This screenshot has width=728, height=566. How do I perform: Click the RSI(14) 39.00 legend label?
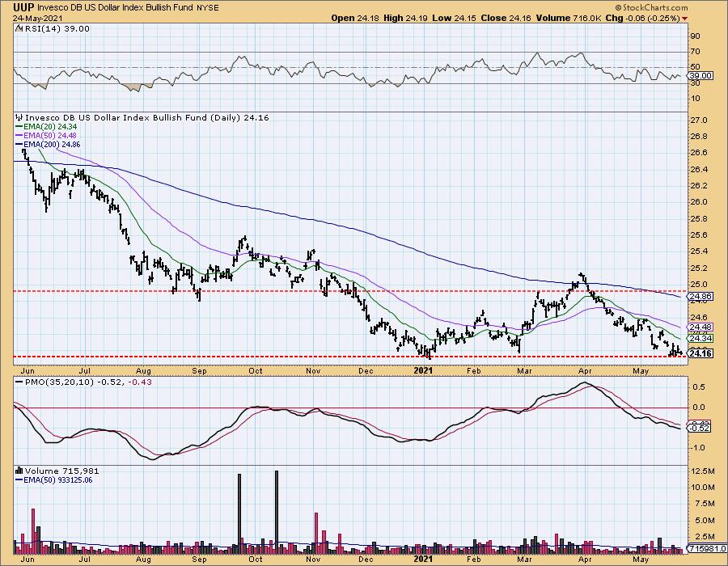pyautogui.click(x=56, y=28)
